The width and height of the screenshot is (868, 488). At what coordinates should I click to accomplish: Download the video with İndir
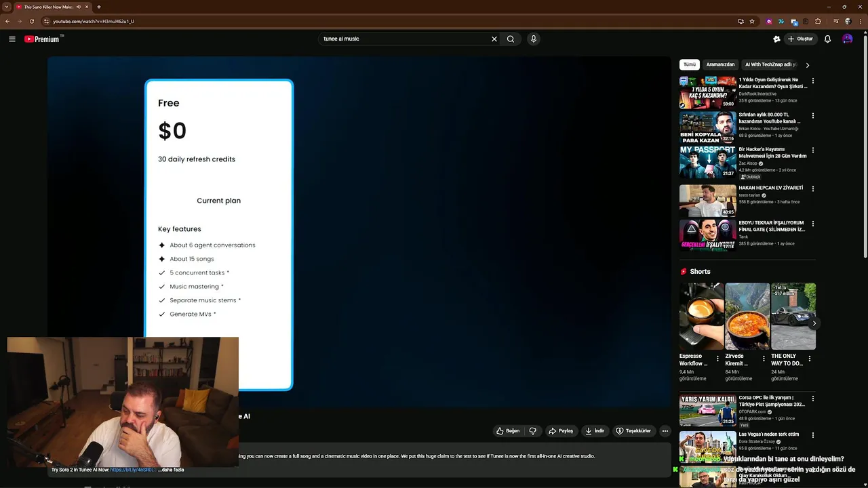595,430
